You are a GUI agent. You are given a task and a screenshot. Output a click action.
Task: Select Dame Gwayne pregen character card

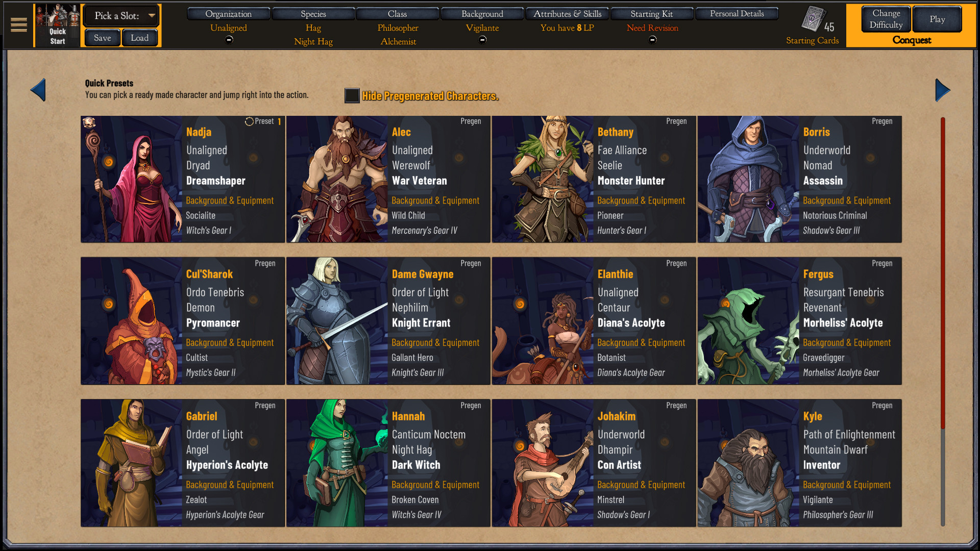[x=388, y=321]
